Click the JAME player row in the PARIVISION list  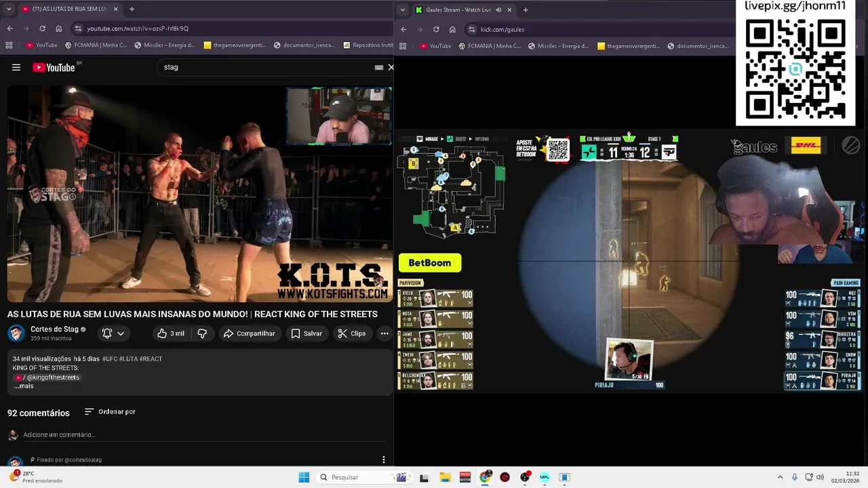pos(435,339)
